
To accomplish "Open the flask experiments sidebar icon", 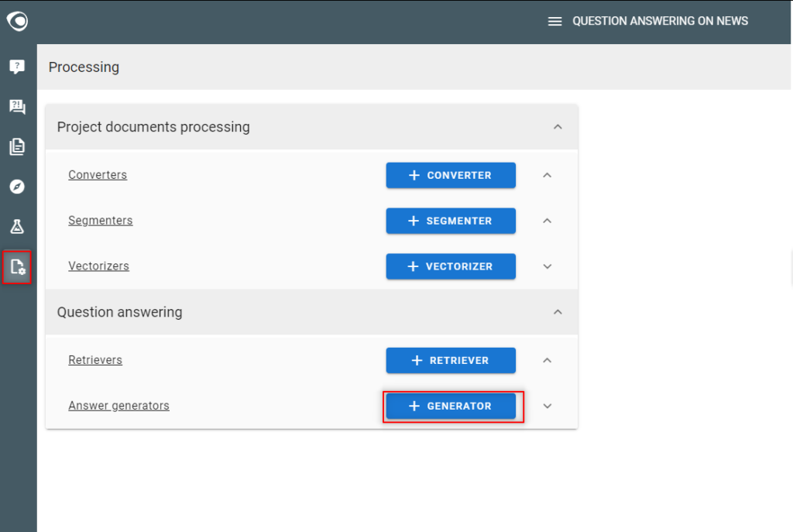I will (17, 227).
